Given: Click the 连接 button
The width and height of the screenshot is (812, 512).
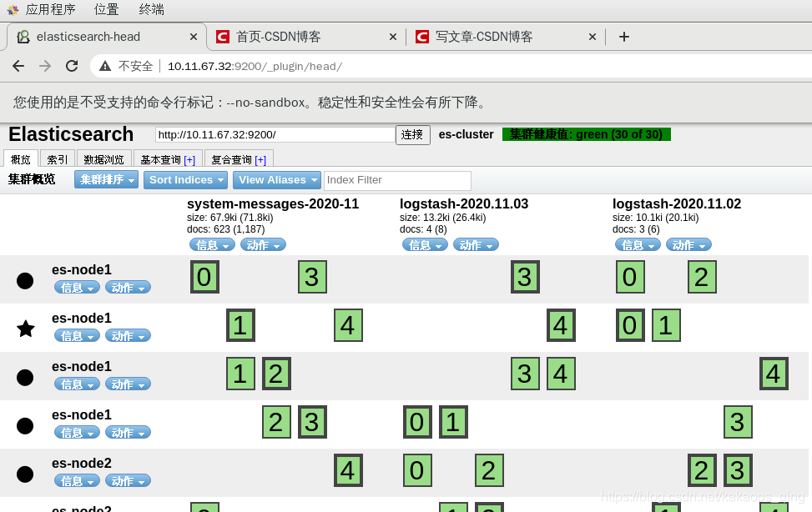Looking at the screenshot, I should [x=413, y=134].
